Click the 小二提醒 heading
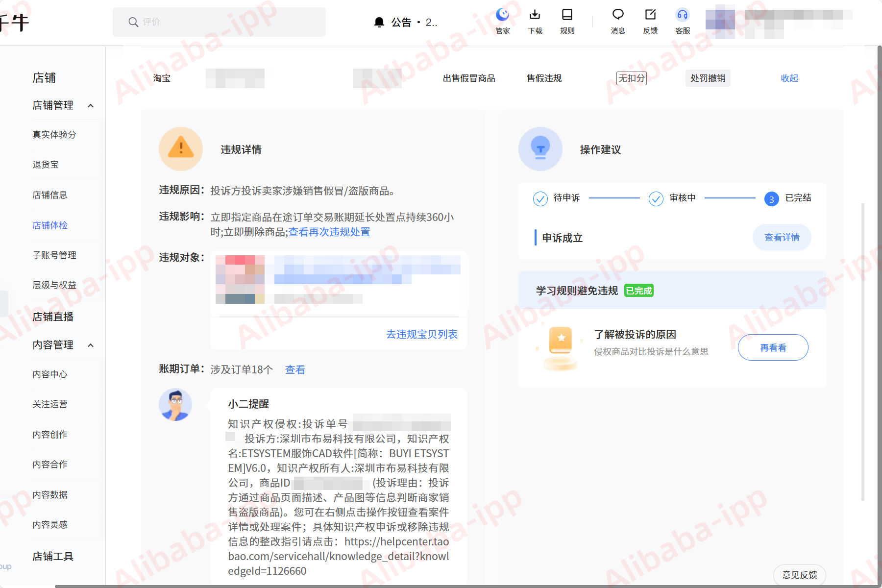The width and height of the screenshot is (882, 588). (248, 404)
